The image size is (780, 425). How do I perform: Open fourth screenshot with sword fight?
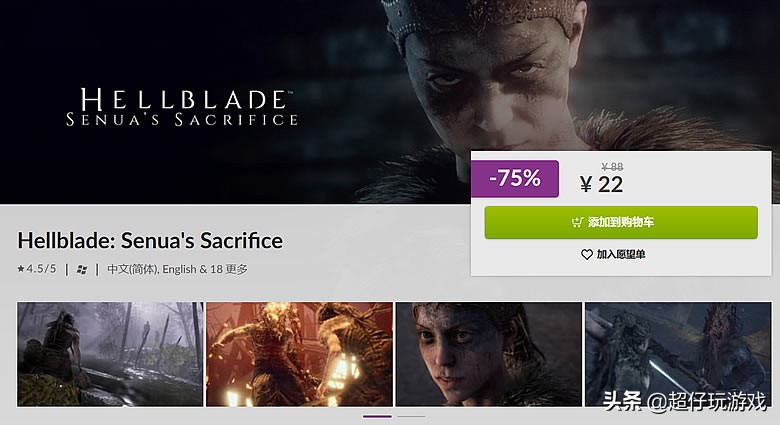tap(677, 354)
